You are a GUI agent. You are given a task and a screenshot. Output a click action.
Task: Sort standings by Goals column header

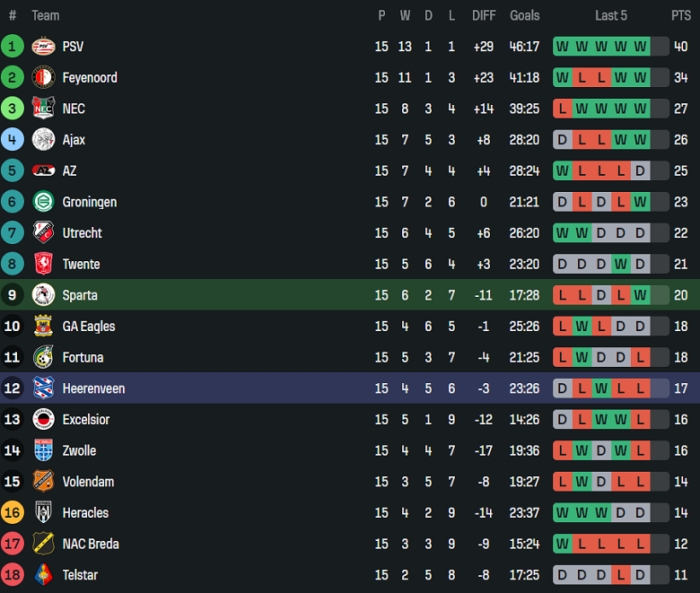(524, 15)
